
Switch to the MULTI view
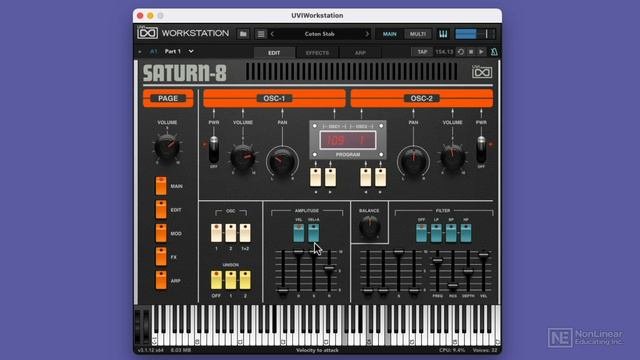[x=418, y=34]
